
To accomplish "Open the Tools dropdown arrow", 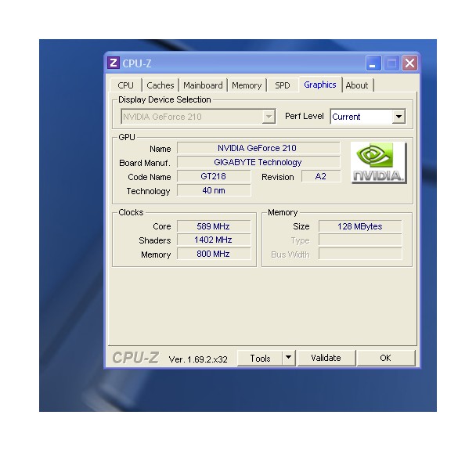I will click(289, 358).
